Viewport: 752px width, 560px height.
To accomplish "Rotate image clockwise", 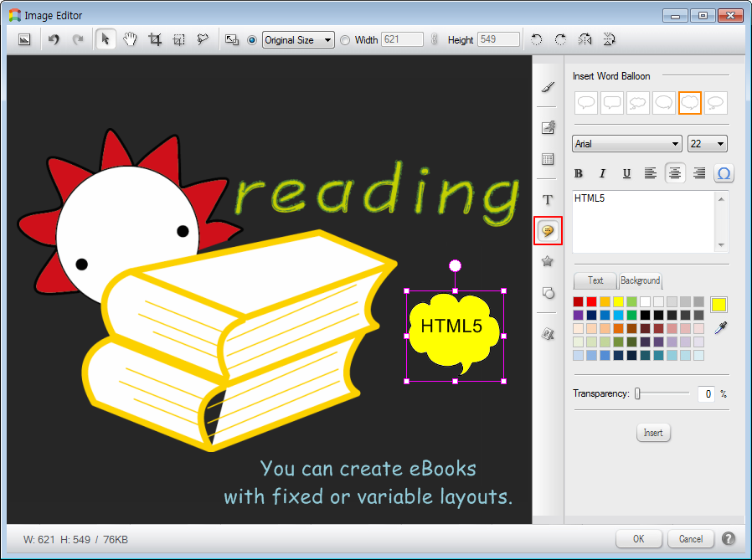I will point(560,39).
